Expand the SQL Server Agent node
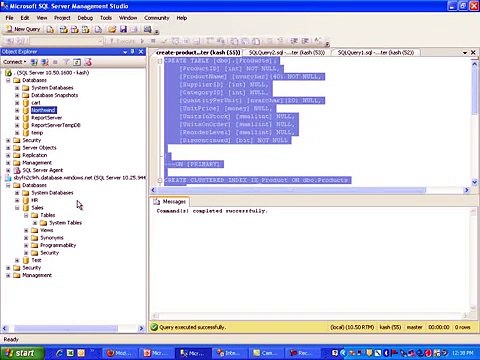The width and height of the screenshot is (480, 360). point(8,170)
